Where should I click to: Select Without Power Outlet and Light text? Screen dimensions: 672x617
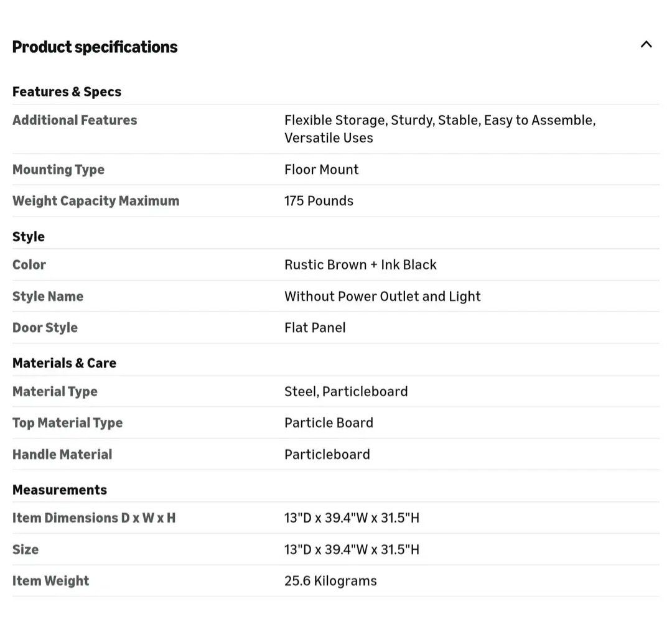pyautogui.click(x=382, y=297)
